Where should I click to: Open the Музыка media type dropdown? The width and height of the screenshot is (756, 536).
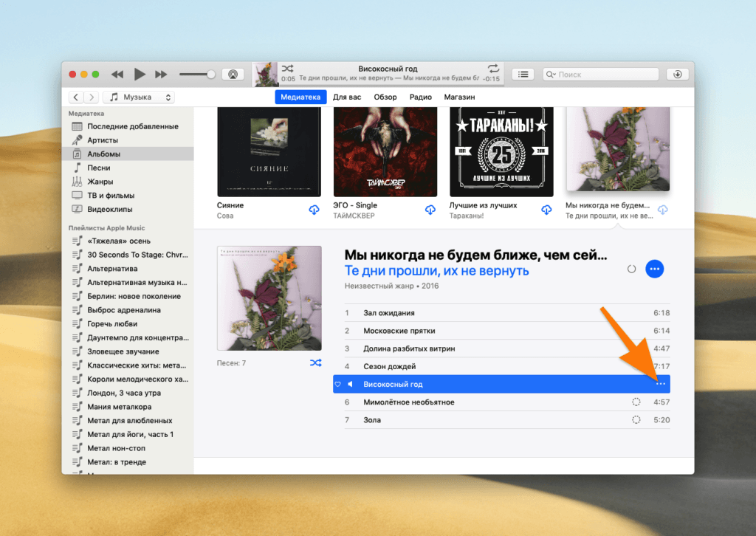point(139,97)
